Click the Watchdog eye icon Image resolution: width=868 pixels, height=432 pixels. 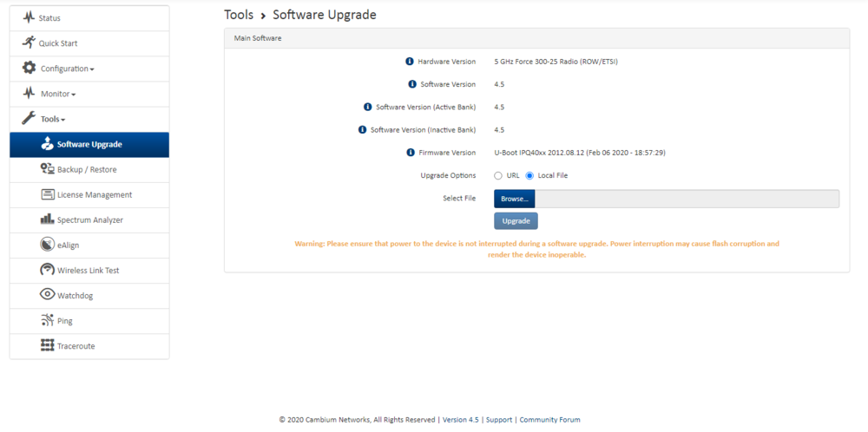[48, 295]
